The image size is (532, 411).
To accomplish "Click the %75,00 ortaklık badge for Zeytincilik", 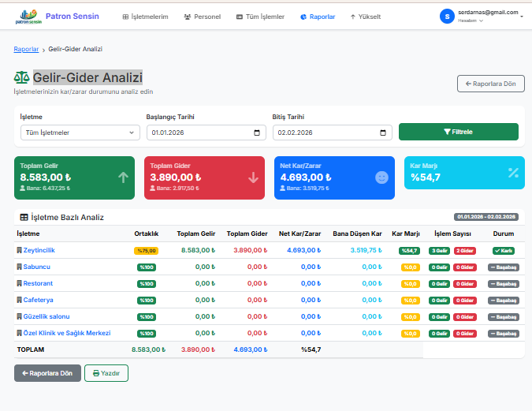I will pos(147,251).
